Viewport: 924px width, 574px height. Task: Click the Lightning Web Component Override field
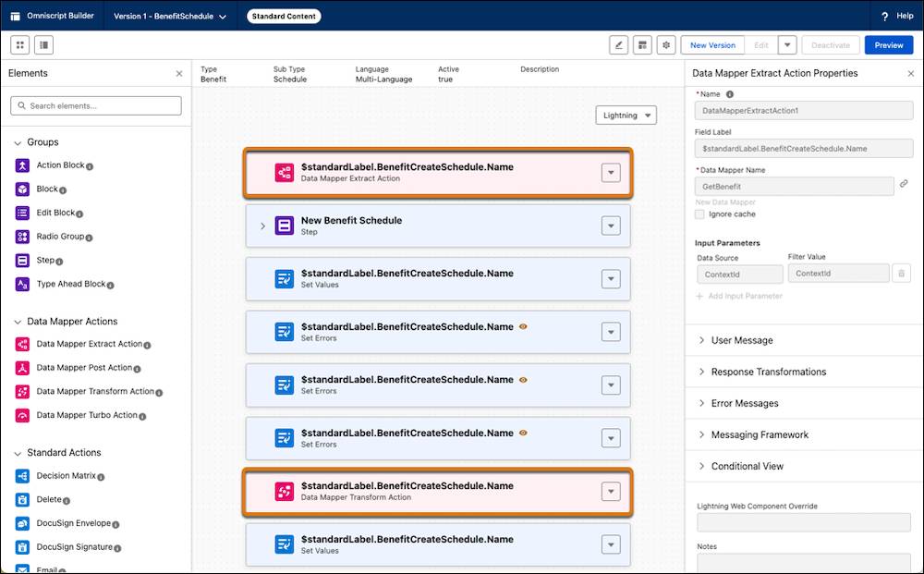tap(804, 523)
